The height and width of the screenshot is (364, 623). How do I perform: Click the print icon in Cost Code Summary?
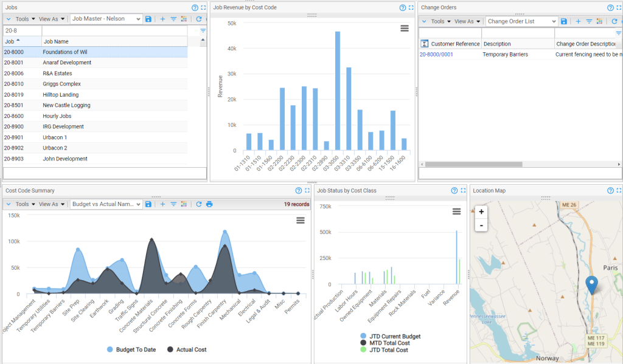point(209,204)
